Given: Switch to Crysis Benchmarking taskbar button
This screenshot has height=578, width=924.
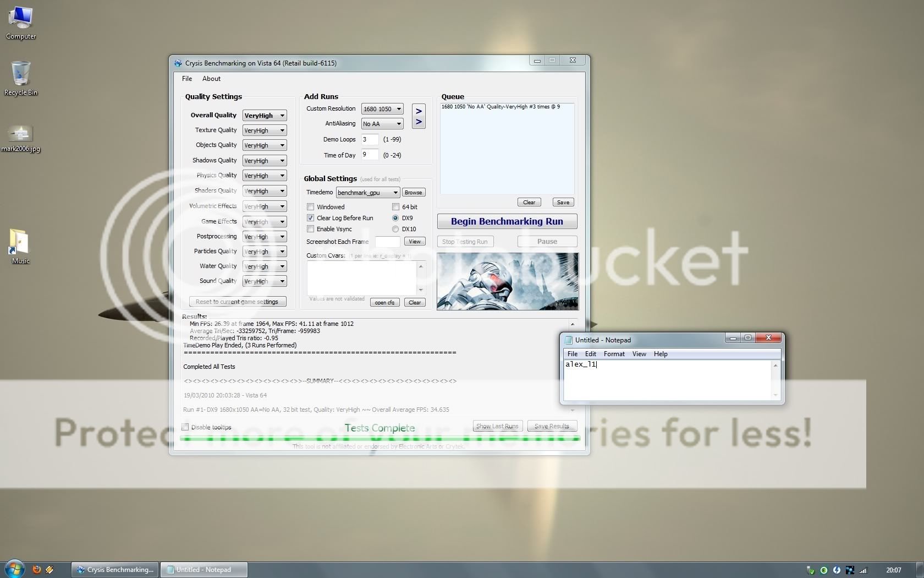Looking at the screenshot, I should click(x=116, y=570).
